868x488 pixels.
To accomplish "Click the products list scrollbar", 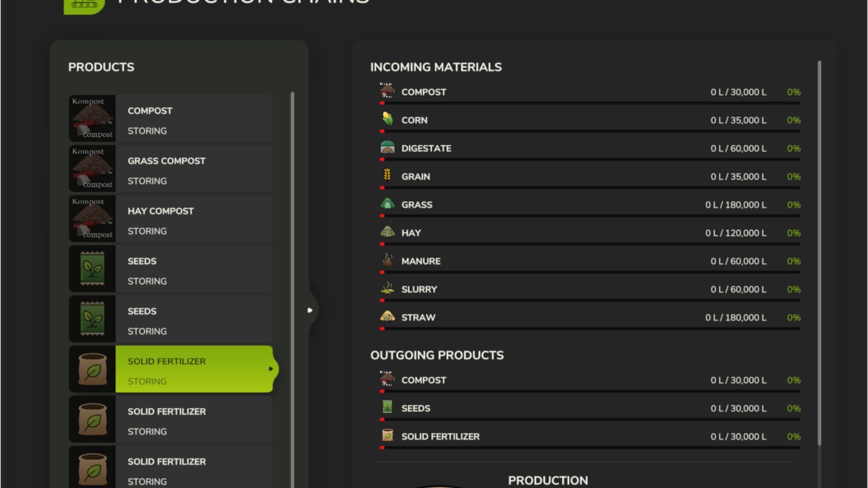I will click(292, 289).
